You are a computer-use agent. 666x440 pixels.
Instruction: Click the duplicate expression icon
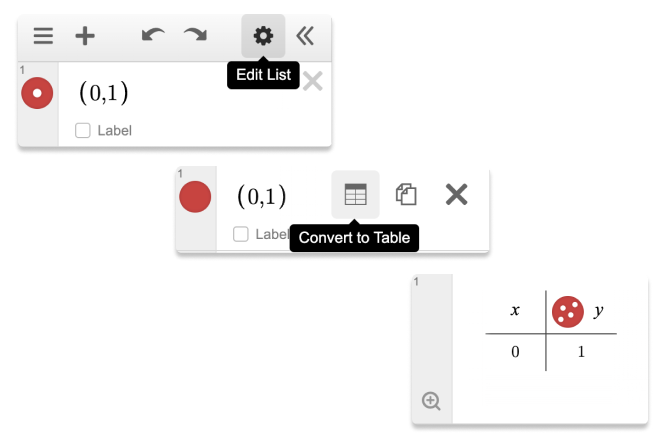click(406, 195)
